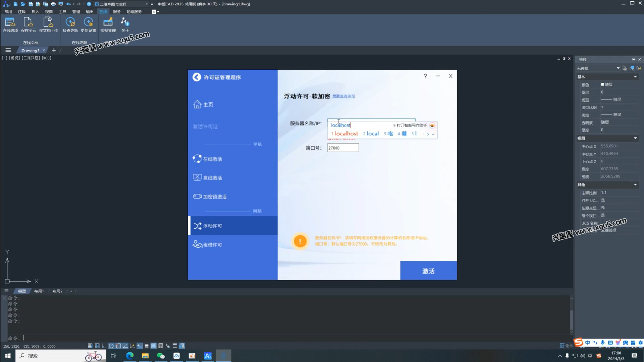644x362 pixels.
Task: Choose IME candidate 1 localhost
Action: (345, 134)
